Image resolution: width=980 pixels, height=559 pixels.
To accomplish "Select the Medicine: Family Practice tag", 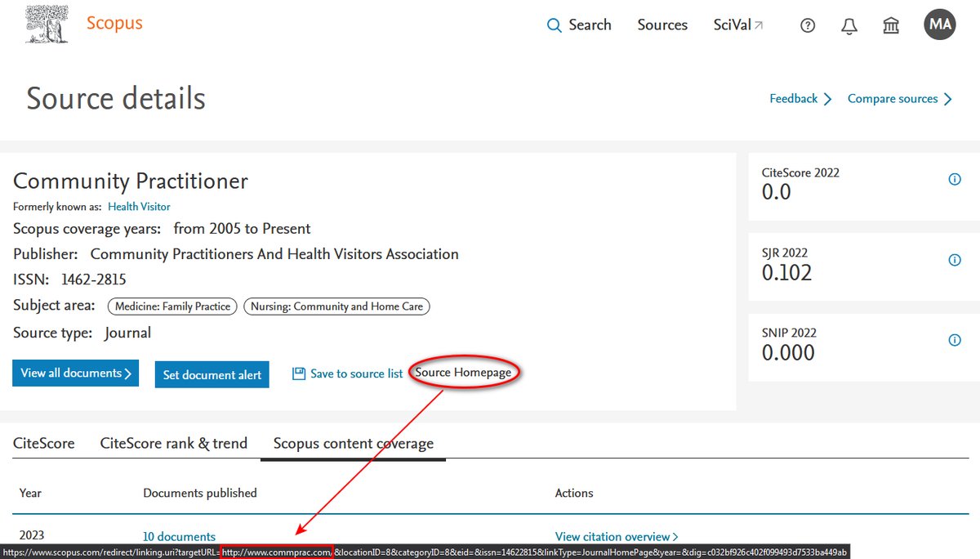I will point(172,306).
